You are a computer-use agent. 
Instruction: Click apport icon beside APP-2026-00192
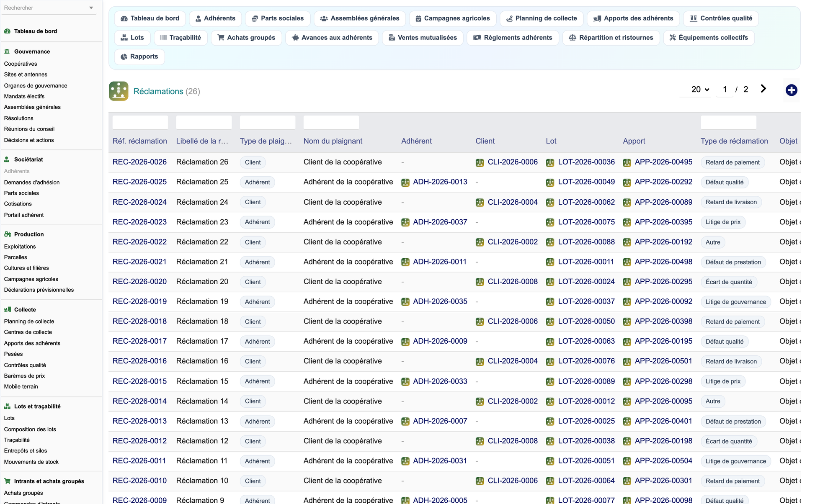tap(627, 242)
